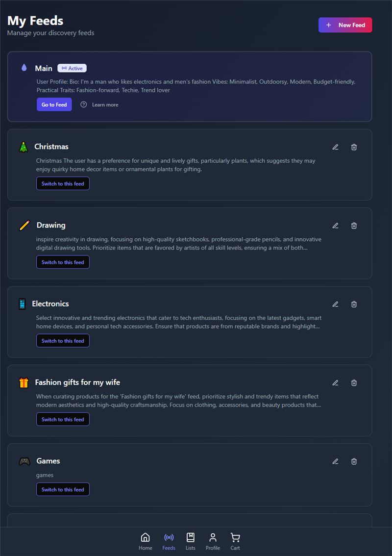Switch to the Games feed
This screenshot has height=556, width=392.
click(x=63, y=489)
